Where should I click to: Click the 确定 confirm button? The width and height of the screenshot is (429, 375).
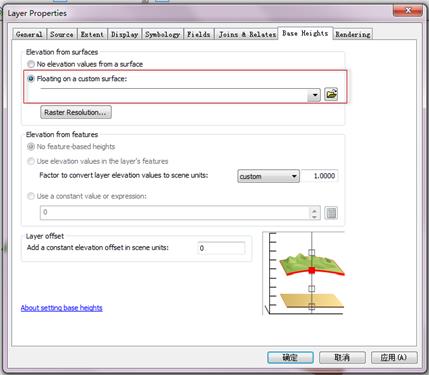[x=290, y=358]
